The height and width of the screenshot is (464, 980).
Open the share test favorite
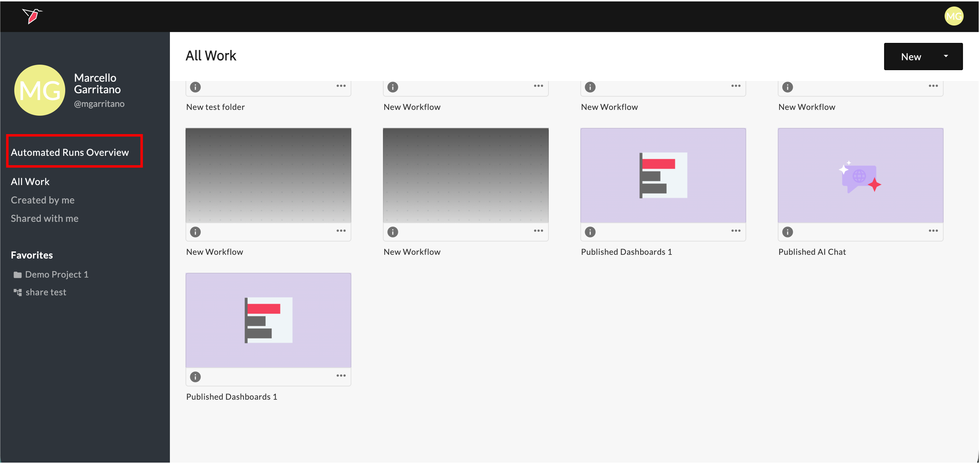click(x=46, y=292)
